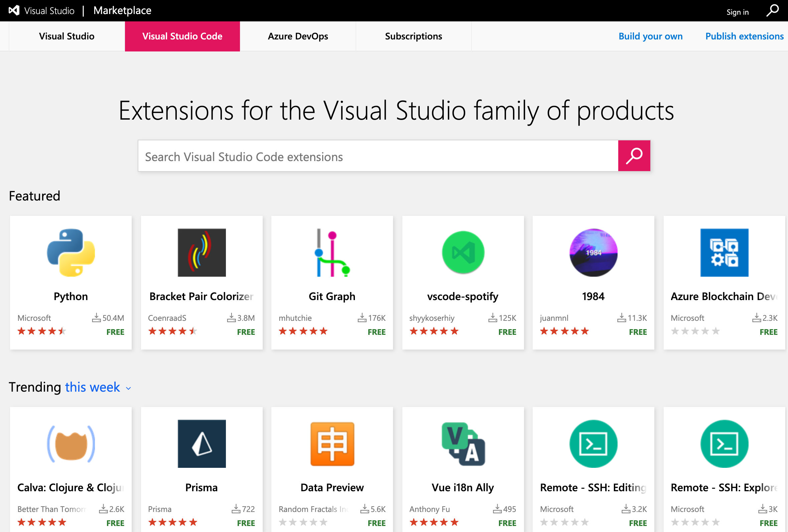Open the header search magnifier icon

pyautogui.click(x=773, y=10)
